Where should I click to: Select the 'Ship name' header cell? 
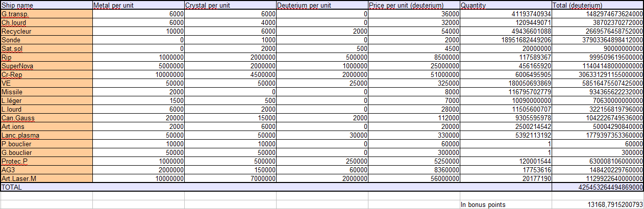click(x=46, y=6)
